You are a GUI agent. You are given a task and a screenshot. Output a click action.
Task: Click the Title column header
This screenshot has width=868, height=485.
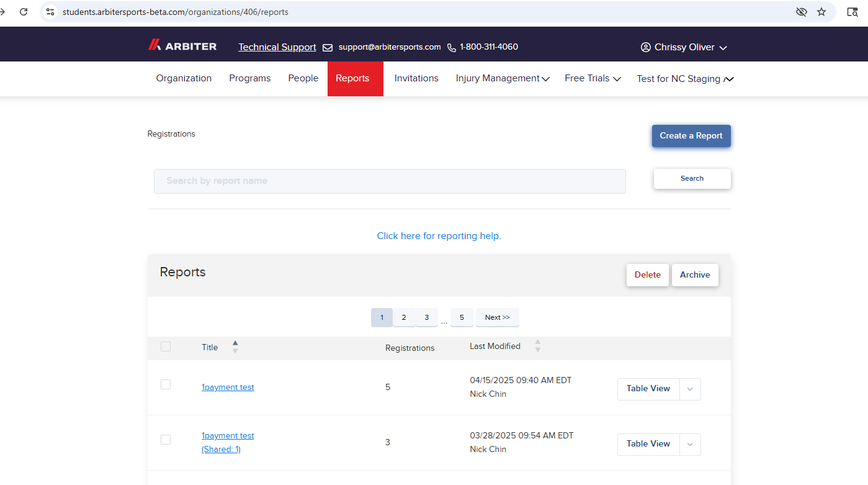[210, 348]
